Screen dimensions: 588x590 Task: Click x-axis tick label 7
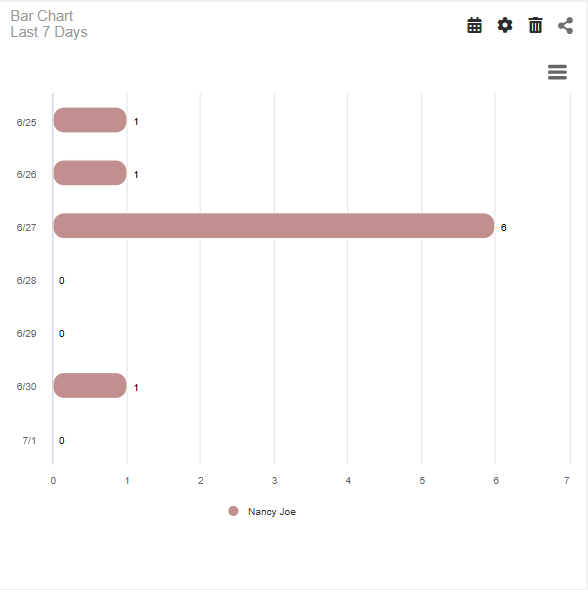(567, 481)
